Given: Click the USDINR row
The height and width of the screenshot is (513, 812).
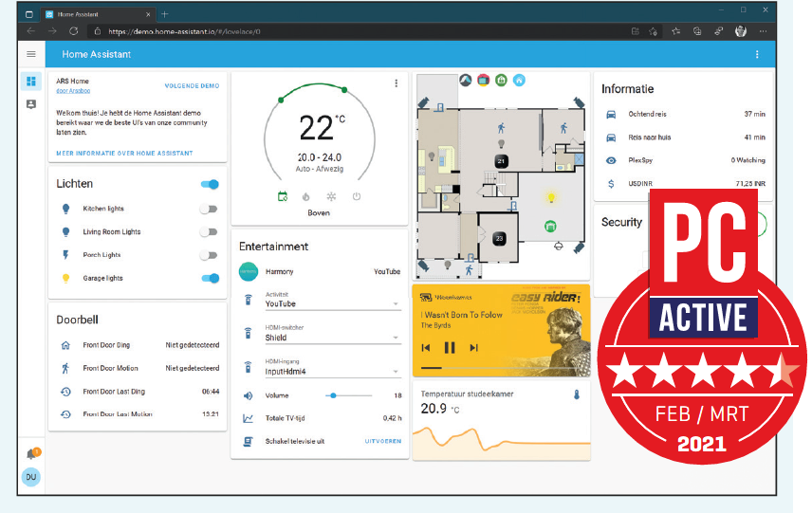Looking at the screenshot, I should (685, 184).
